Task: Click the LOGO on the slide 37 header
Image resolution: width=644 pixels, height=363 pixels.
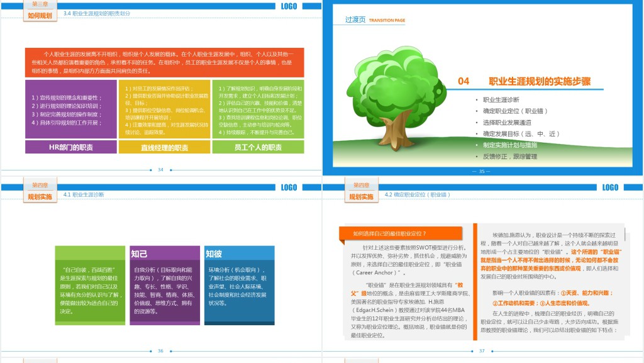Action: [610, 187]
